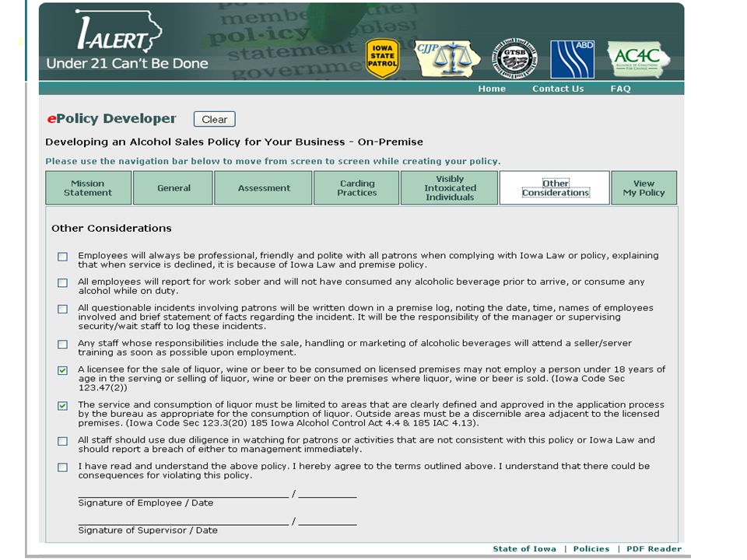Click the 'Please use the navigation bar' instruction
The height and width of the screenshot is (560, 747).
tap(273, 161)
